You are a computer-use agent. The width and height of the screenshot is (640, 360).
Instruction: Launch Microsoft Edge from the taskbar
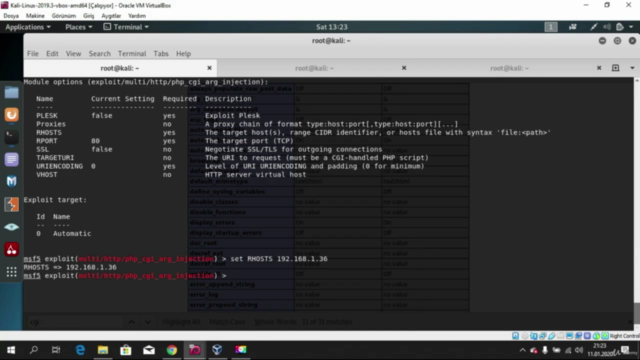pyautogui.click(x=80, y=350)
